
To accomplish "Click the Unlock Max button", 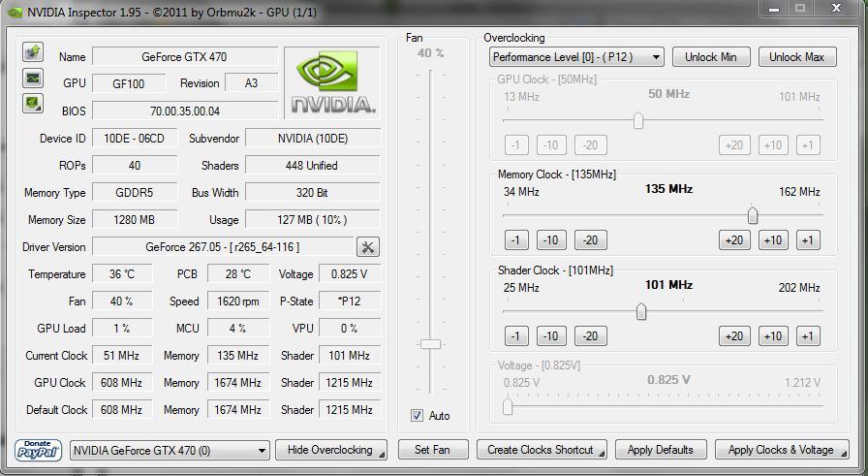I will coord(796,57).
